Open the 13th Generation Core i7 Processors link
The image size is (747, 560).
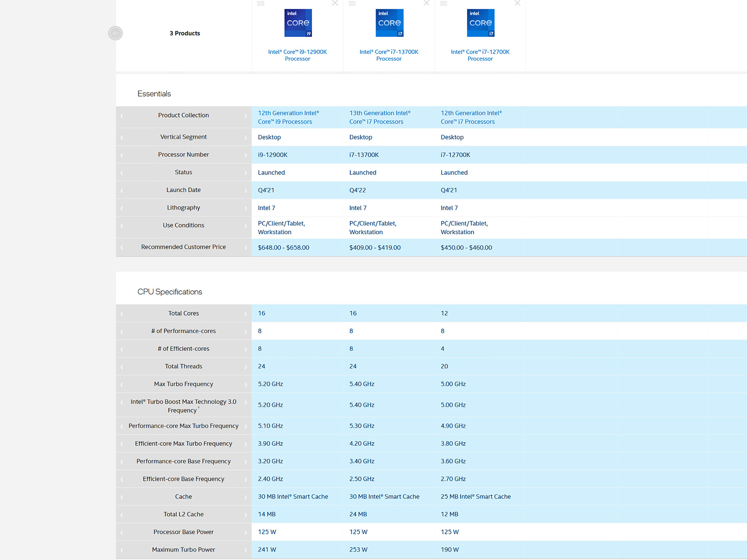[x=379, y=117]
